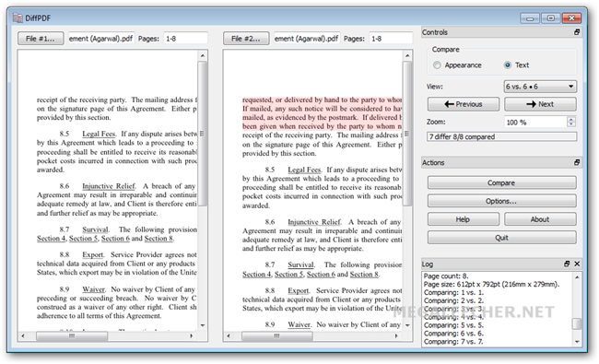The height and width of the screenshot is (364, 599).
Task: Decrease zoom with the spinner down arrow
Action: (571, 124)
